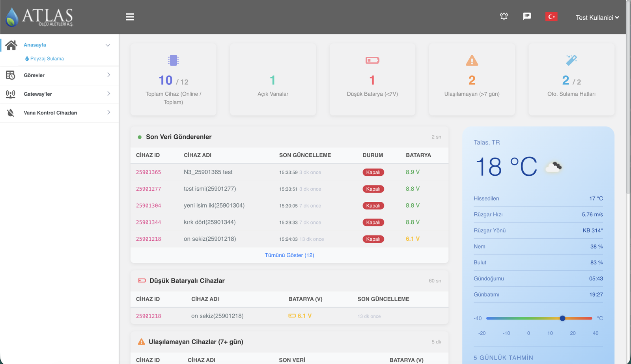Screen dimensions: 631x364
Task: Open the Açık Vanalar card
Action: click(273, 79)
